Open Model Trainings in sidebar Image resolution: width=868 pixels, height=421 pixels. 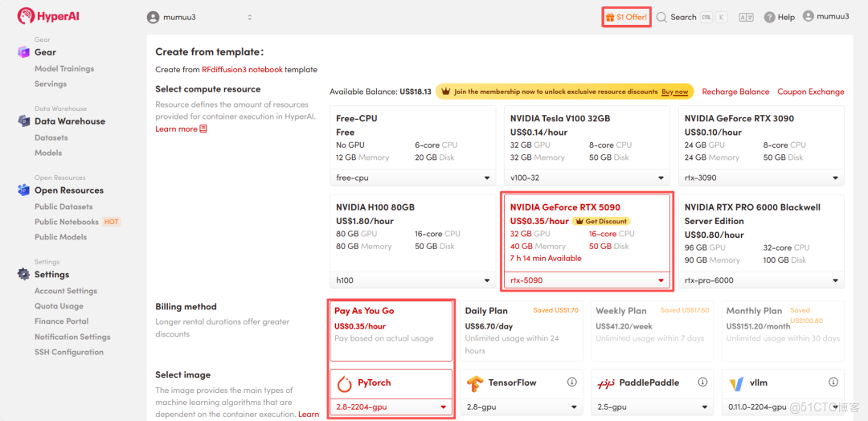(x=64, y=69)
